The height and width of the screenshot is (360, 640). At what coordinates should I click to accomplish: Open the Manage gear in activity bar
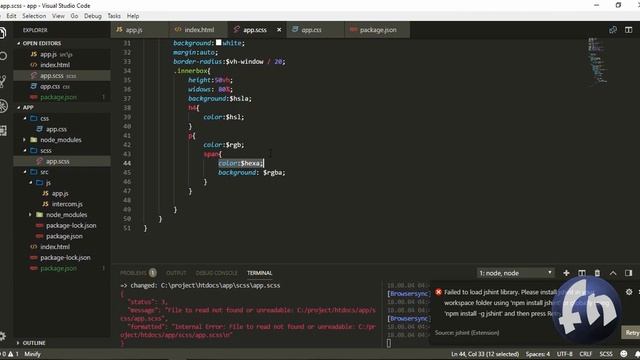coord(2,336)
